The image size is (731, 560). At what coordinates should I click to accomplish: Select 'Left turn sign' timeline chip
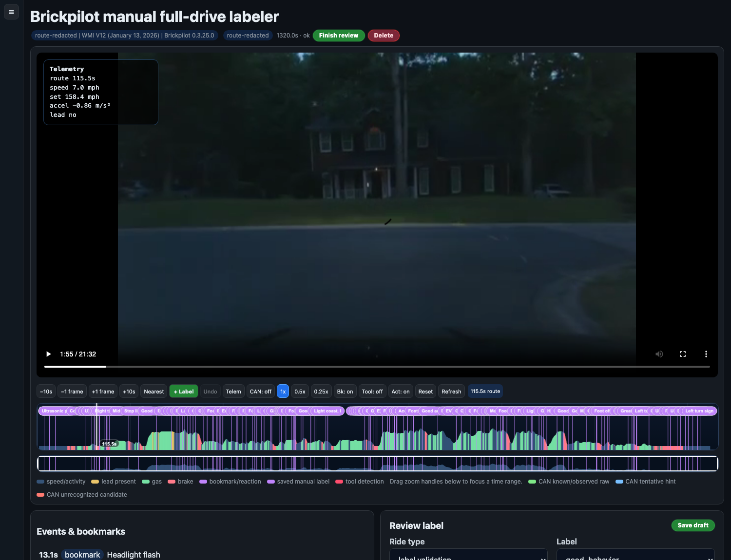(699, 411)
